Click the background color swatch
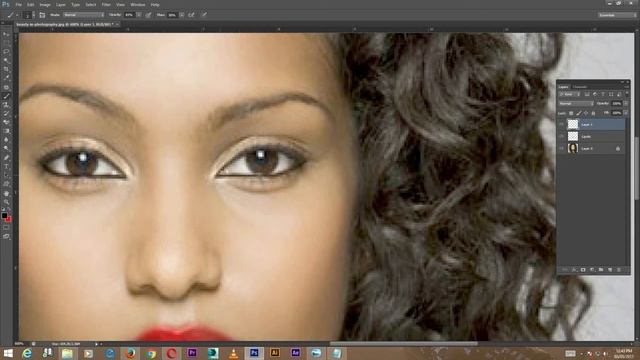Viewport: 640px width, 360px height. 8,219
